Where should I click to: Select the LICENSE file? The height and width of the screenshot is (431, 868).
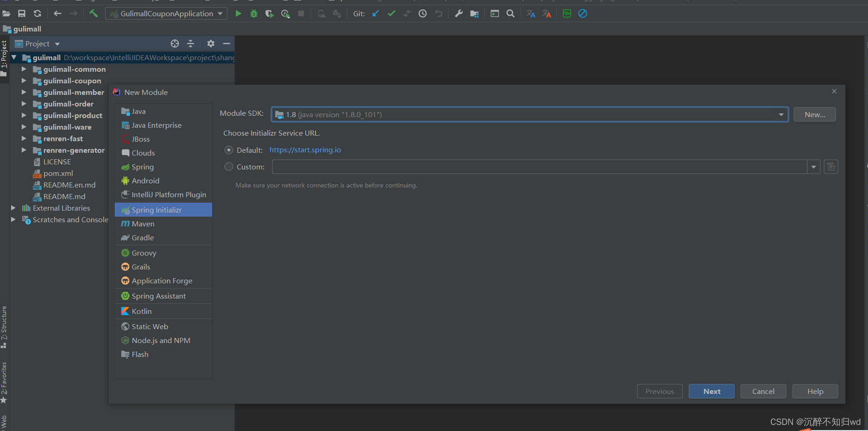57,162
